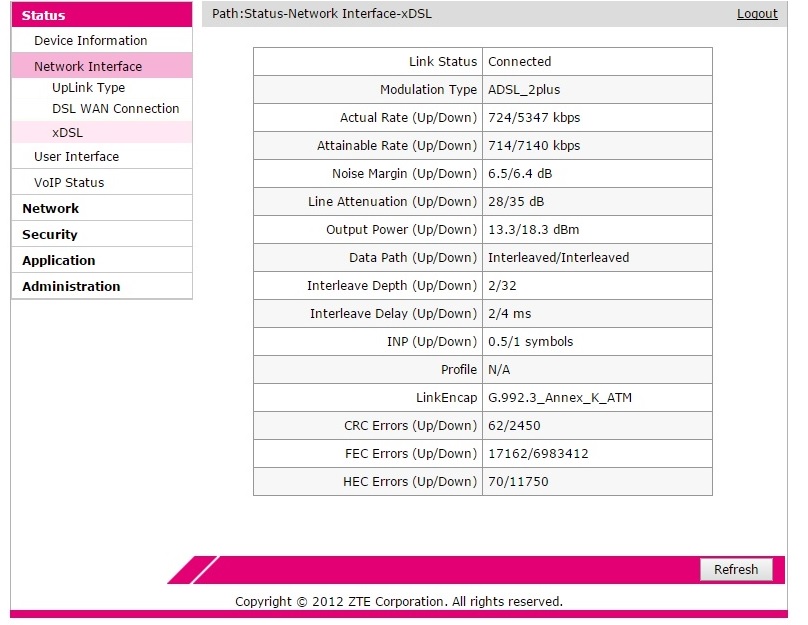The image size is (808, 625).
Task: Select UpLink Type in the sidebar
Action: pyautogui.click(x=88, y=88)
